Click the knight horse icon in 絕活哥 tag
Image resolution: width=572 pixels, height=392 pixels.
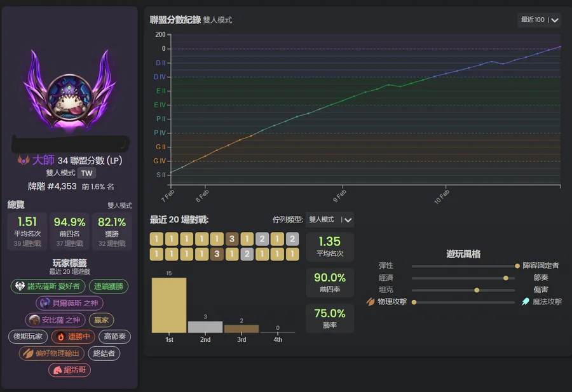coord(58,370)
